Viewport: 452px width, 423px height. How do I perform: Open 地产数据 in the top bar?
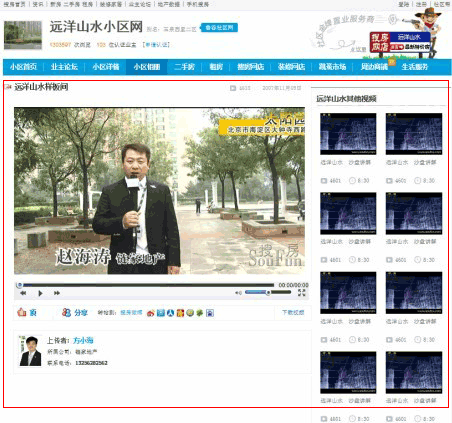pos(169,4)
